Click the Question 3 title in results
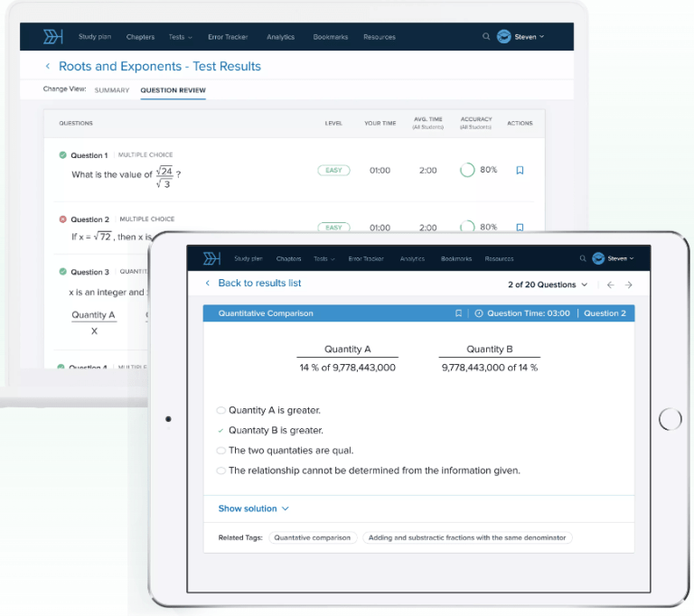This screenshot has height=616, width=694. tap(89, 272)
